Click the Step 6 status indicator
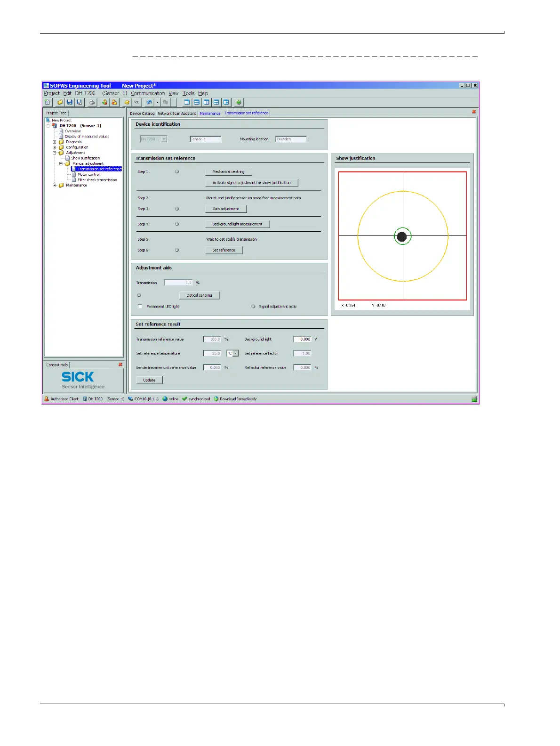 pyautogui.click(x=177, y=250)
